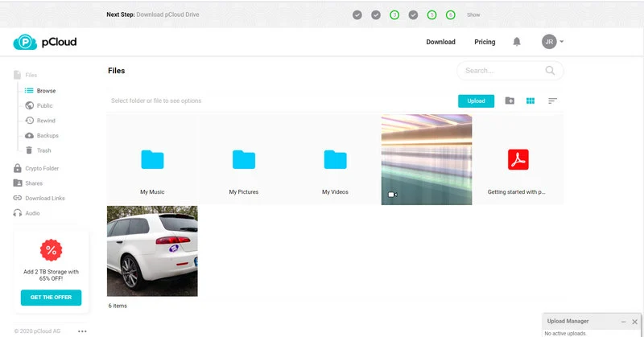The height and width of the screenshot is (337, 644).
Task: Open the My Videos folder
Action: 335,160
